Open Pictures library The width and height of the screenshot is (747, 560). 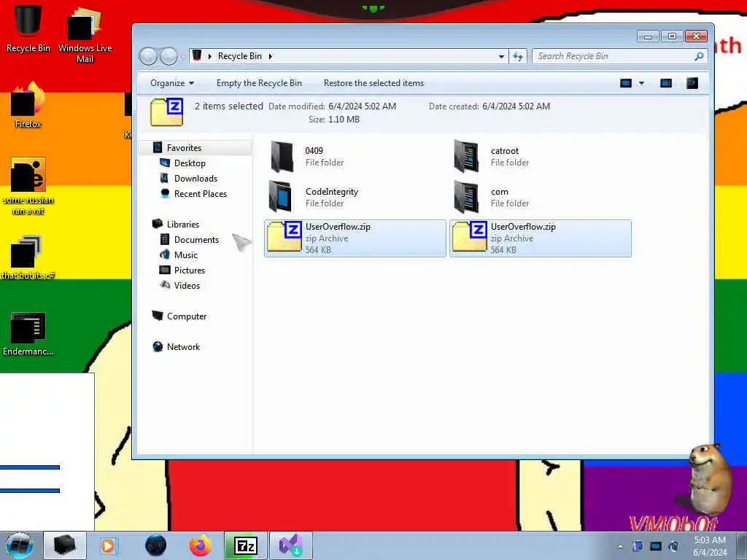(x=190, y=270)
